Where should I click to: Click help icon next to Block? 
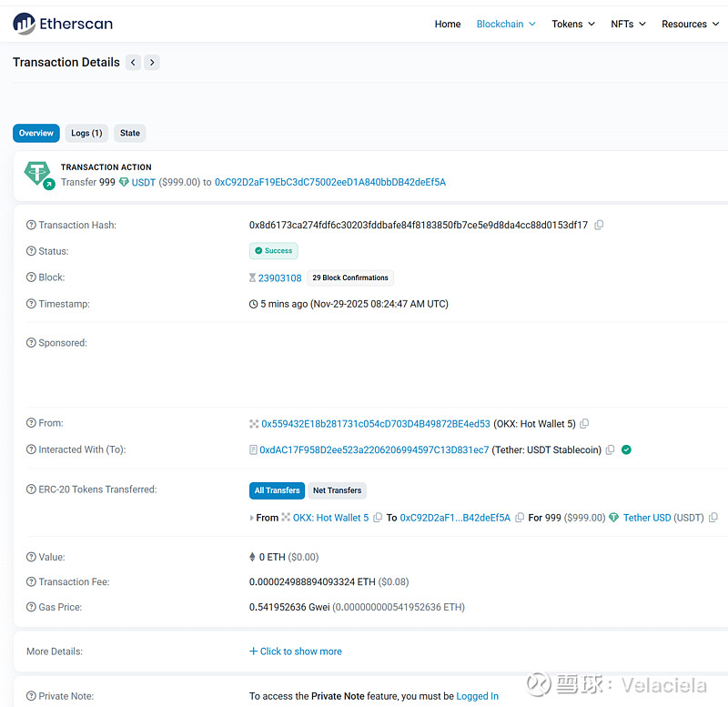(31, 278)
